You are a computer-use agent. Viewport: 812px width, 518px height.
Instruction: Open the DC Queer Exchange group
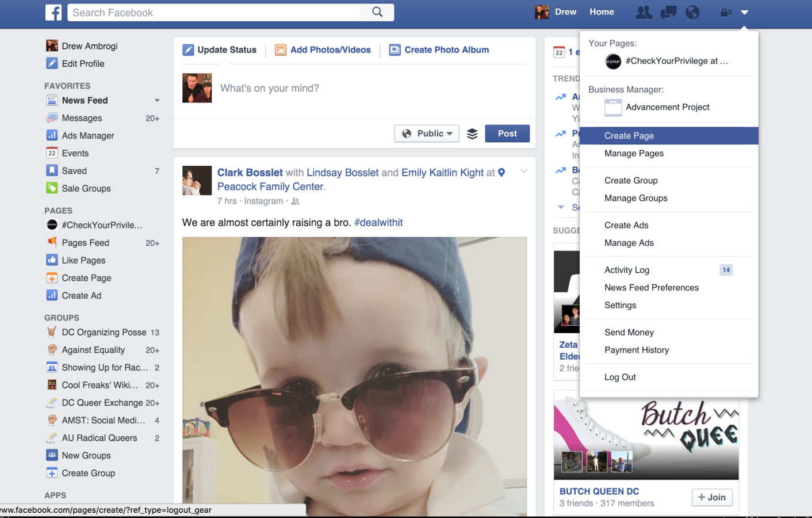coord(102,403)
